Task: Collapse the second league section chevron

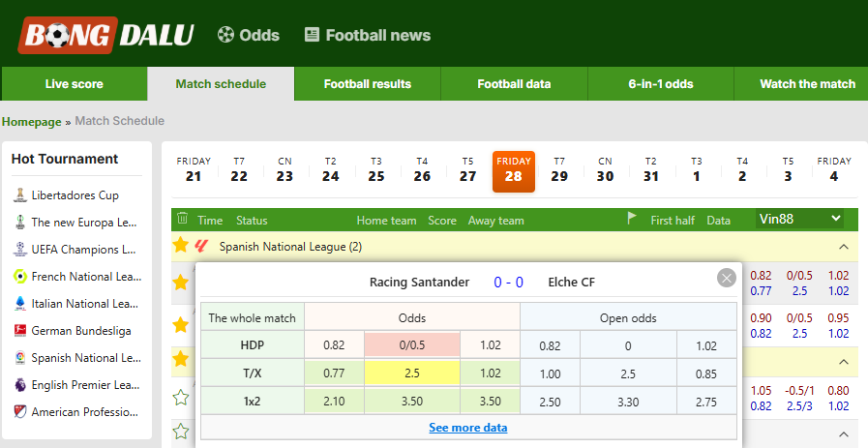Action: [x=844, y=362]
